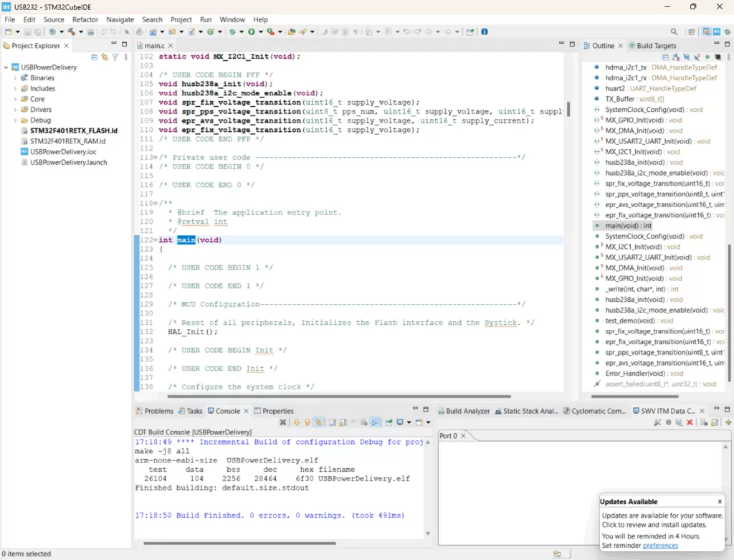Collapse the USBPowerDelivery project node

pyautogui.click(x=6, y=67)
